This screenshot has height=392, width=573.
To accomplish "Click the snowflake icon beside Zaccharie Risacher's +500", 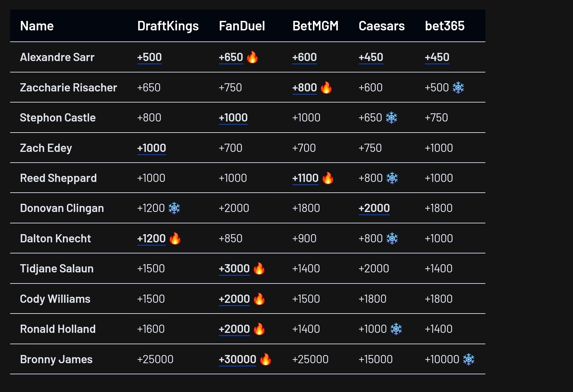I will pos(458,88).
